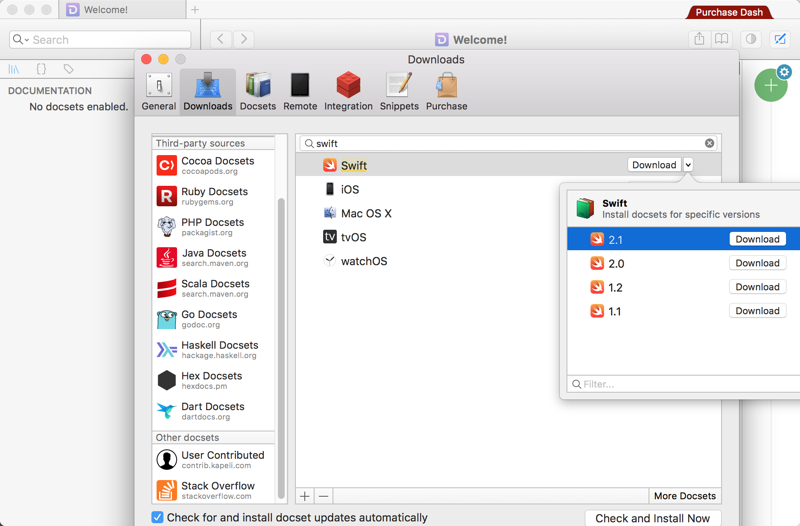
Task: Download Swift version 2.1
Action: coord(757,239)
